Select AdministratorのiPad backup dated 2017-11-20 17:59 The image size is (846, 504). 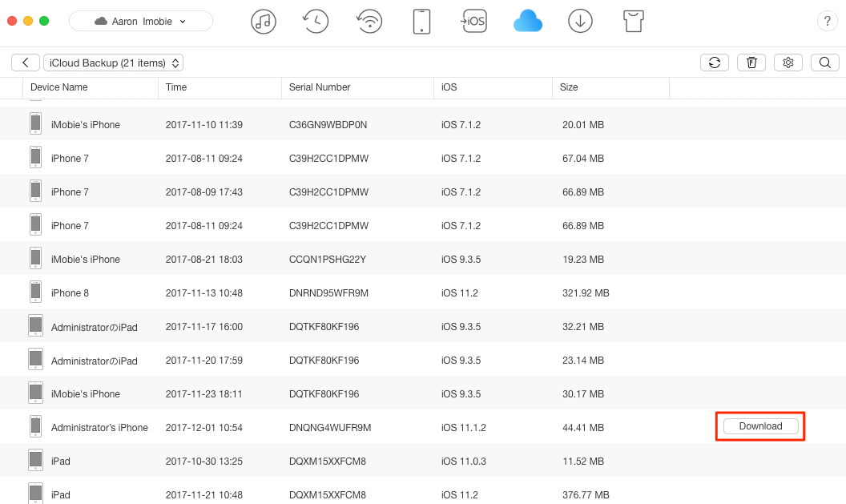pyautogui.click(x=423, y=360)
